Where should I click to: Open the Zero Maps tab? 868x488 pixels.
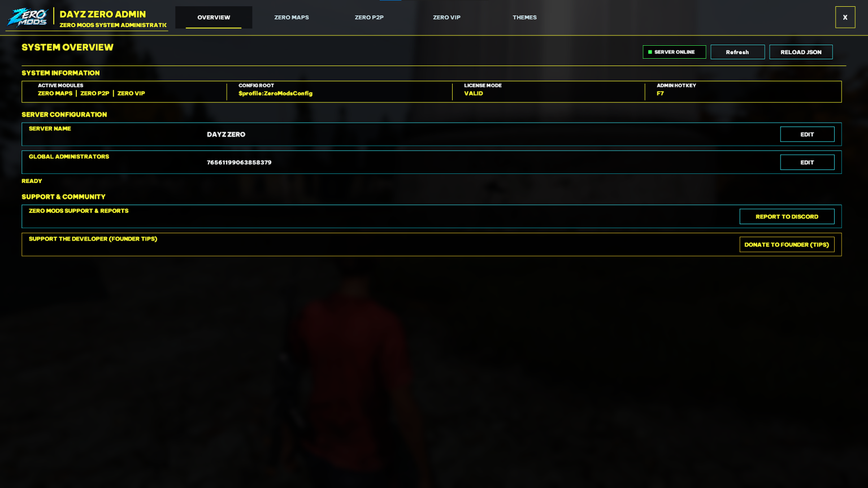point(292,18)
